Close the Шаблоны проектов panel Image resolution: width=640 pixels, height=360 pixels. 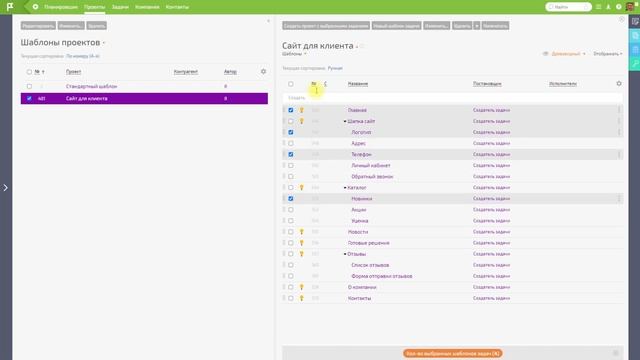[268, 21]
